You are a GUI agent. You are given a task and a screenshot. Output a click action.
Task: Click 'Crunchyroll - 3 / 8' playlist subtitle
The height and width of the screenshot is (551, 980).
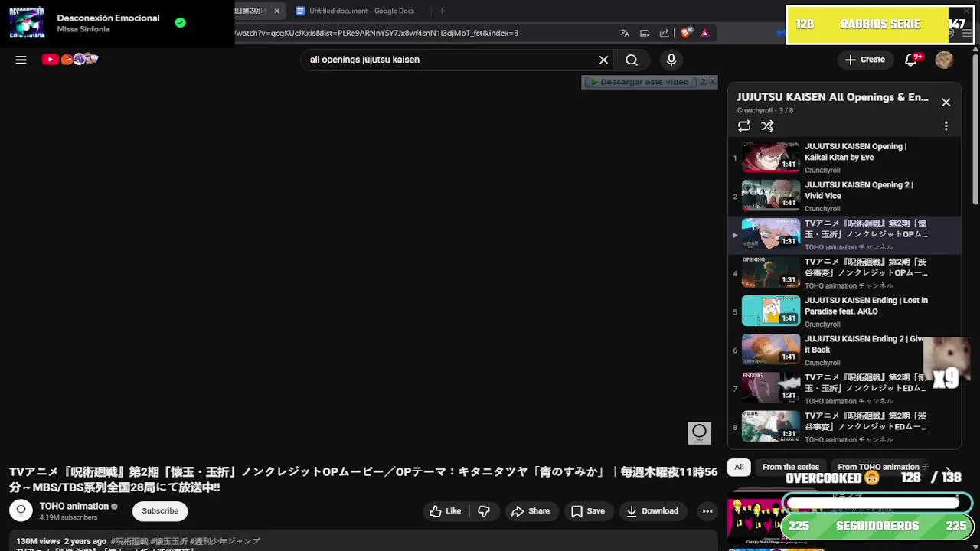[x=765, y=111]
